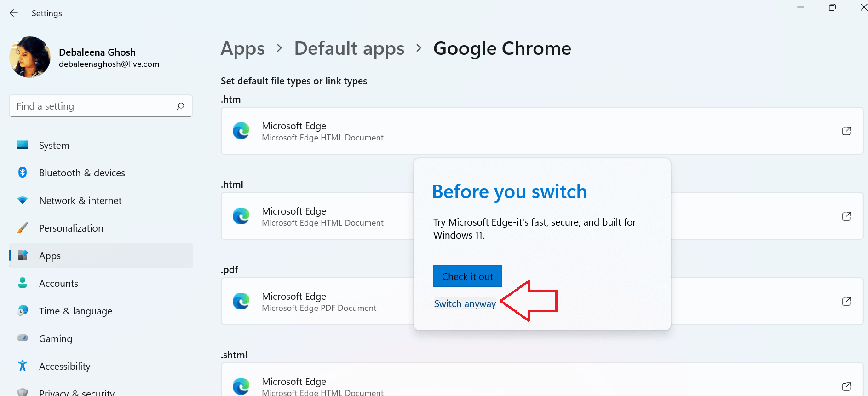Go to Network & internet settings

(x=80, y=201)
